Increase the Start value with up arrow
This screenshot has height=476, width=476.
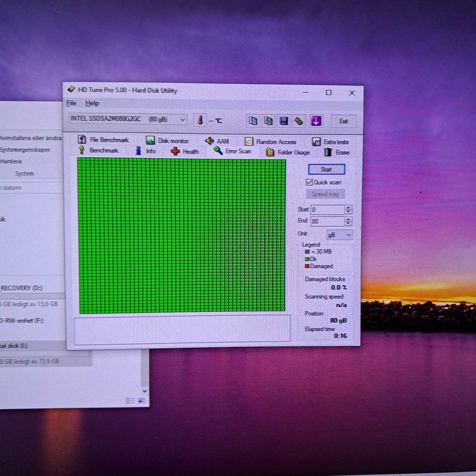coord(349,208)
